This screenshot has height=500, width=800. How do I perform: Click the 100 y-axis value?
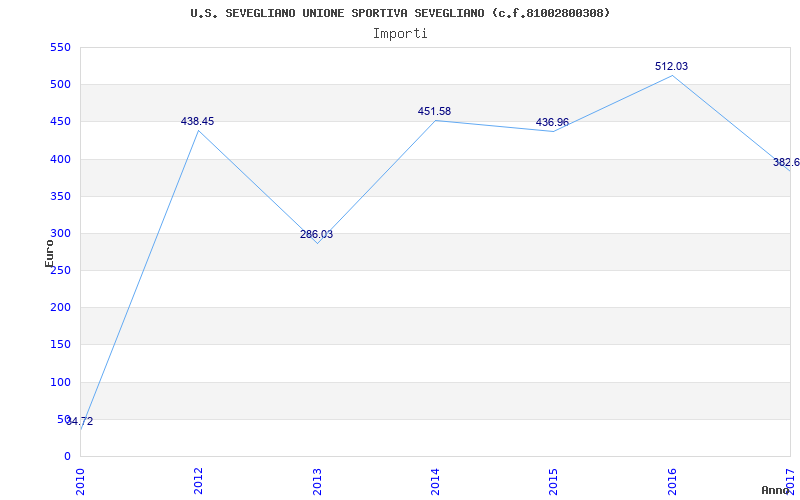coord(60,382)
